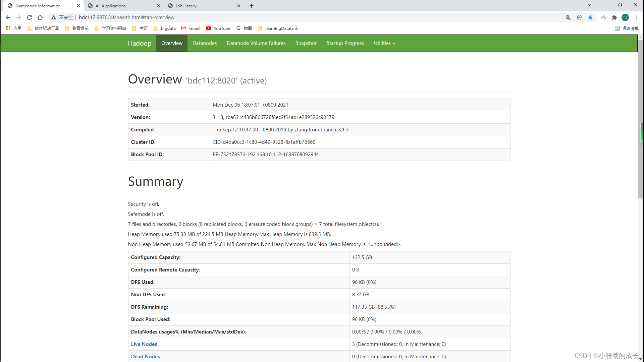This screenshot has height=362, width=644.
Task: Click the bookmark star icon
Action: 590,17
